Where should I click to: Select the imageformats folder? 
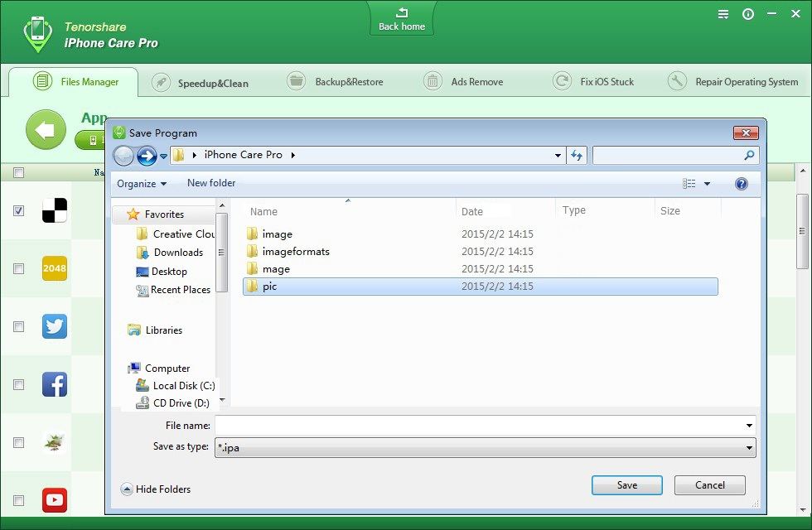480,252
